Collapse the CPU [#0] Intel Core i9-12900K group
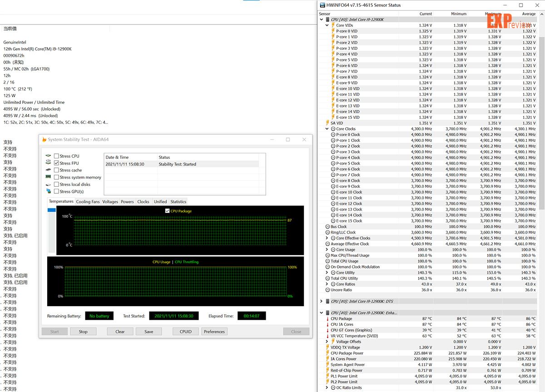 (322, 20)
